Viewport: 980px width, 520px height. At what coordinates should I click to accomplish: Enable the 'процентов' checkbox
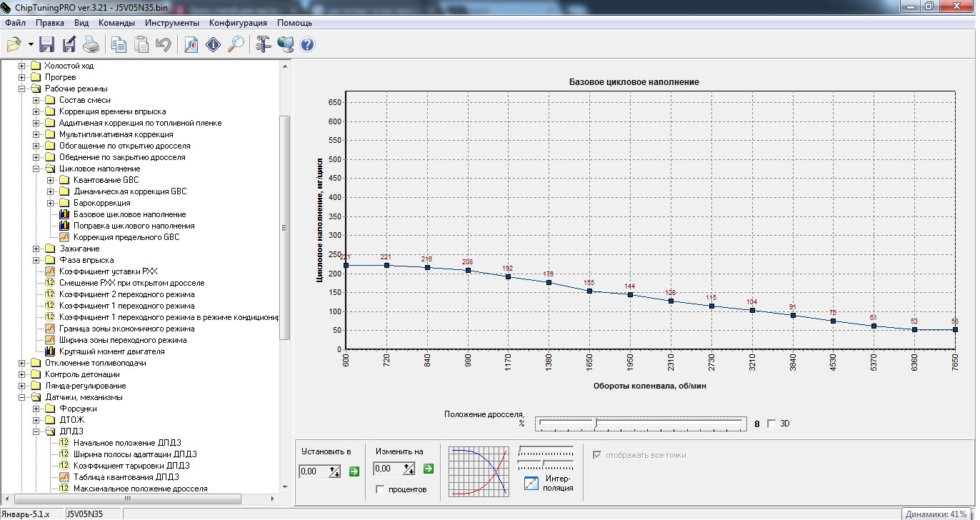tap(380, 489)
